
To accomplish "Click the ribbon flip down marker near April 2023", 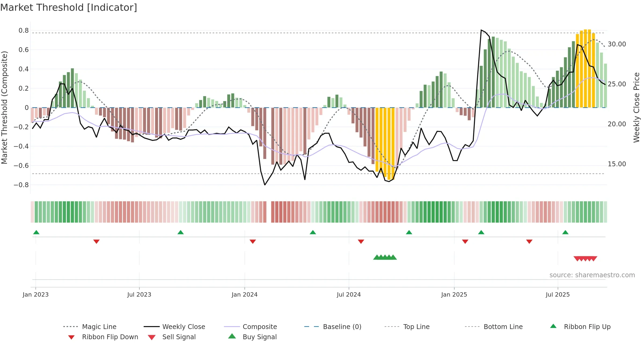I will (x=96, y=242).
